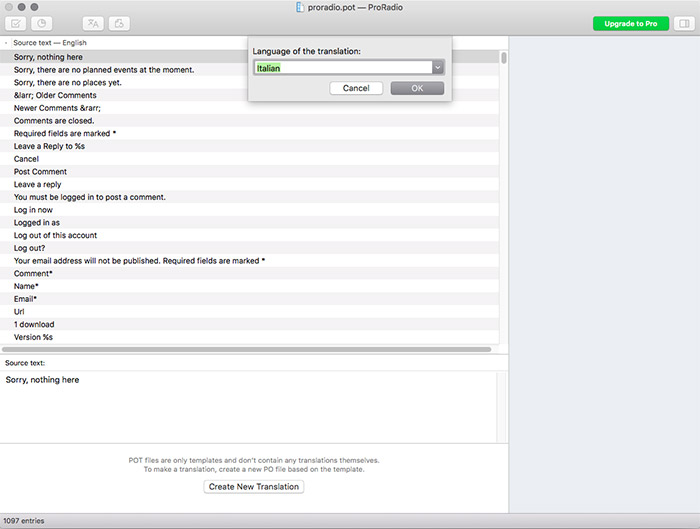Screen dimensions: 700x529
Task: Select the 'Log out of this account' entry
Action: [x=55, y=235]
